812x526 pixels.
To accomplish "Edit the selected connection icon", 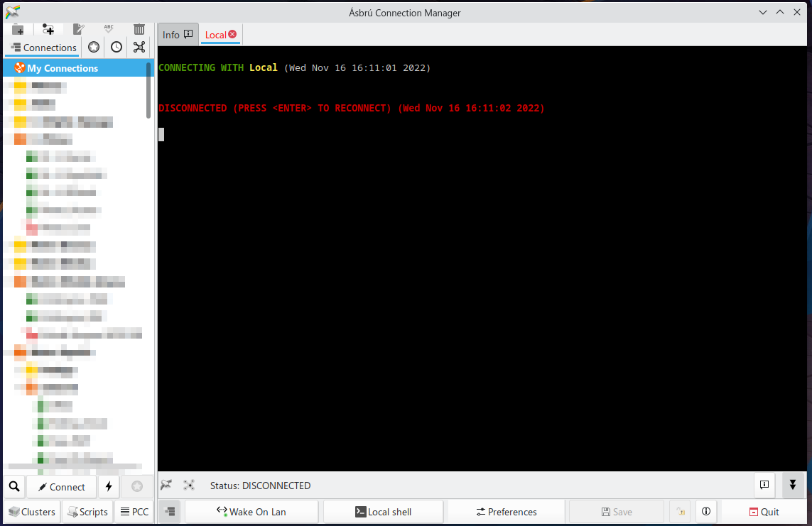I will pos(78,30).
